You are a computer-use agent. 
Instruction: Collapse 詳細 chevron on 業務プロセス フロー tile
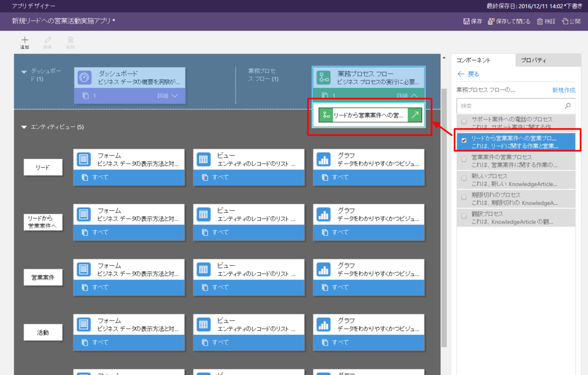pyautogui.click(x=414, y=96)
